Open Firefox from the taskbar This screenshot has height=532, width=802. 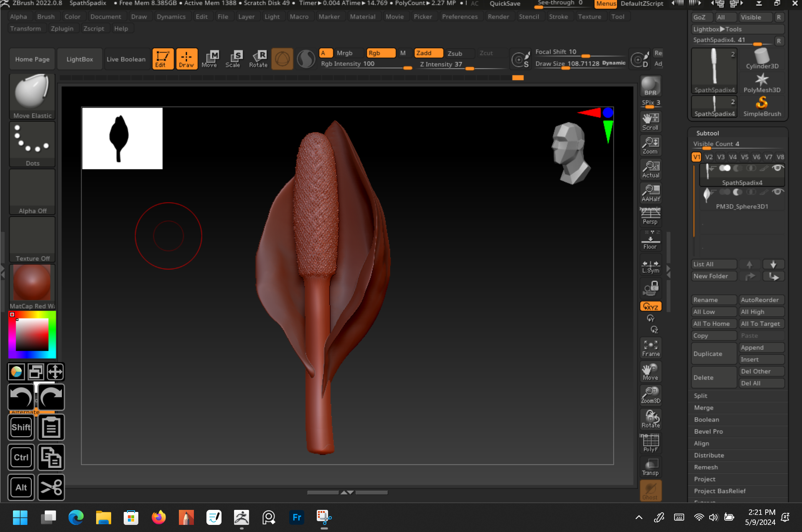point(159,517)
